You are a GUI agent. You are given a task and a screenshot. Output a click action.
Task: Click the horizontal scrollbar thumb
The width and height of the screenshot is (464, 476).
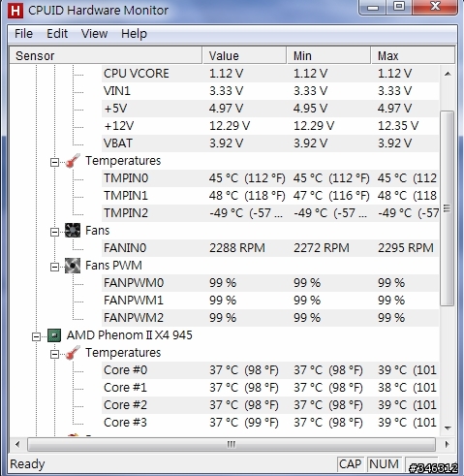click(232, 444)
